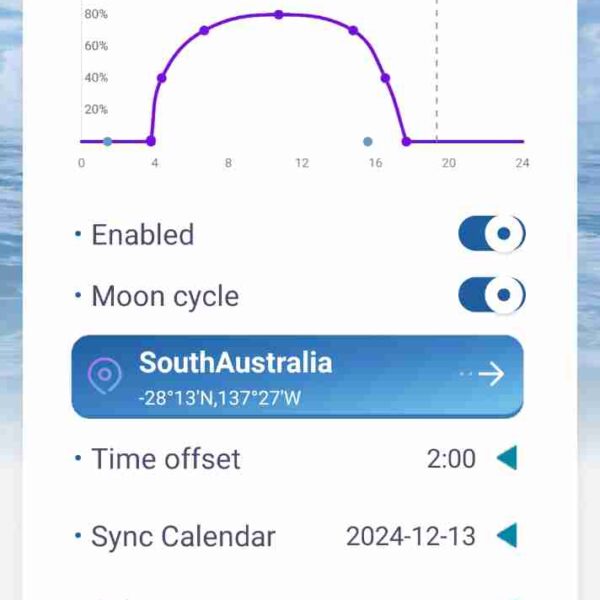Expand the Time offset triangle arrow

(x=507, y=458)
